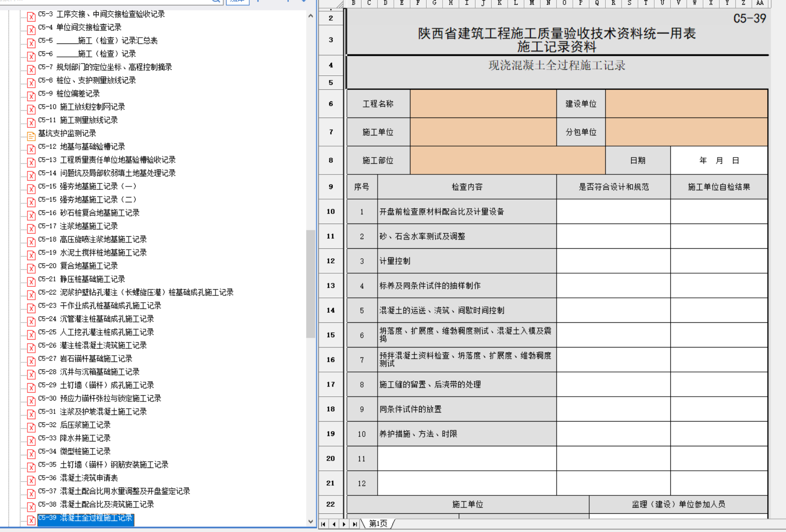Screen dimensions: 786x532
Task: Open C5-14 问题坑及局部软弱填土地基处理记录
Action: 107,173
